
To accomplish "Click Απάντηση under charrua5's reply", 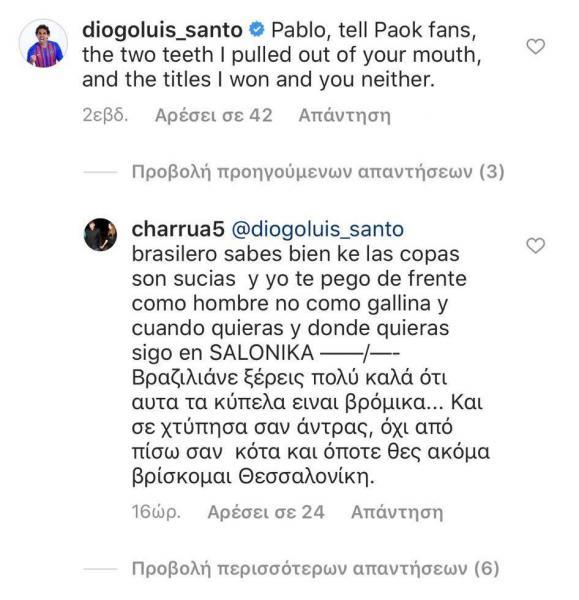I will coord(397,512).
